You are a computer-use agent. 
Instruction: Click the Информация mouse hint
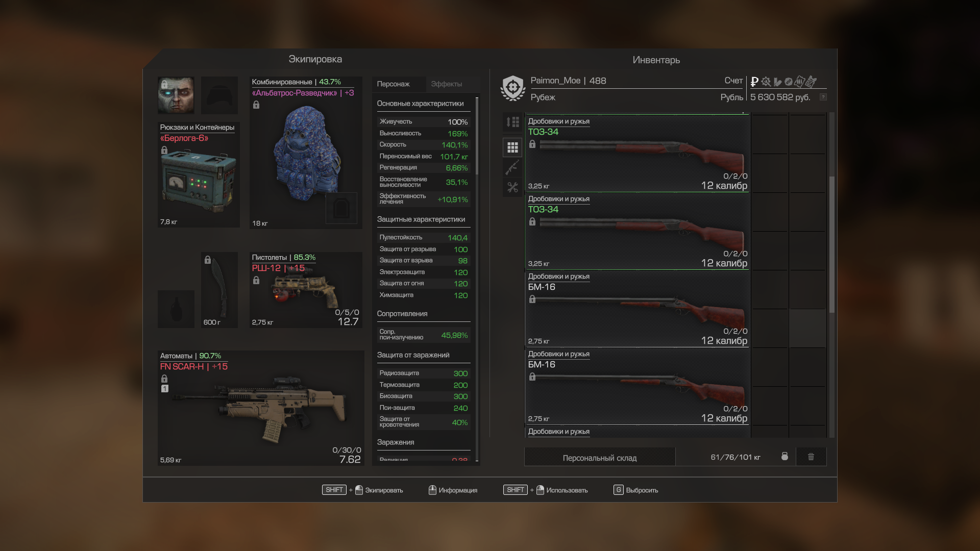pos(453,490)
